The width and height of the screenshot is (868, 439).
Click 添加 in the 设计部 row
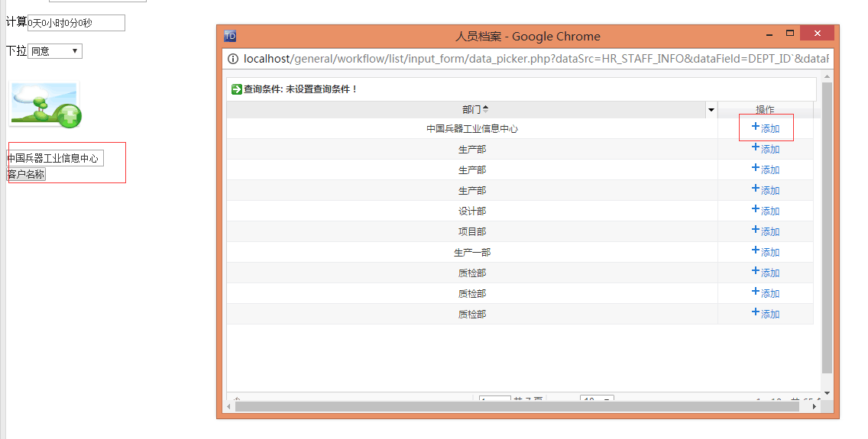click(765, 211)
